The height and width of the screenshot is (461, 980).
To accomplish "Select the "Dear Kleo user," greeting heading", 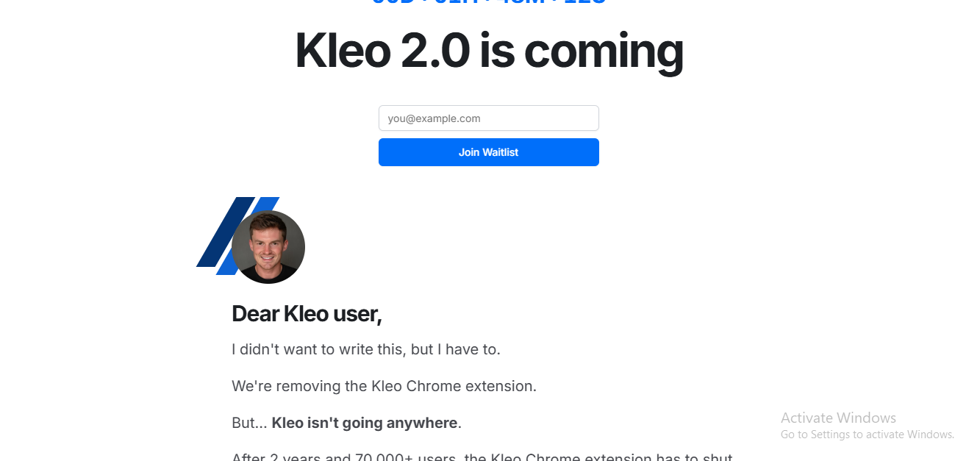I will pyautogui.click(x=307, y=314).
